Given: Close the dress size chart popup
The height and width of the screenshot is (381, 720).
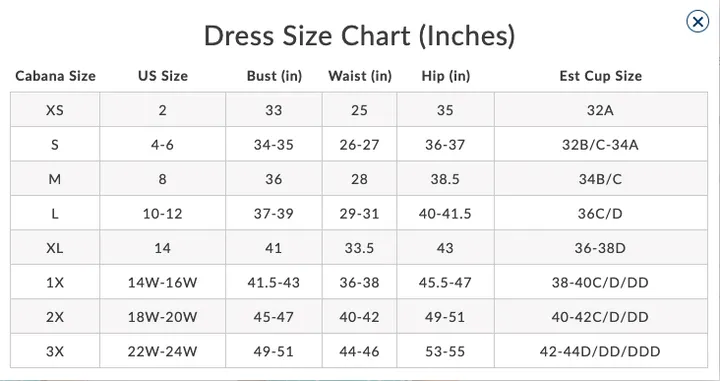Looking at the screenshot, I should tap(697, 22).
